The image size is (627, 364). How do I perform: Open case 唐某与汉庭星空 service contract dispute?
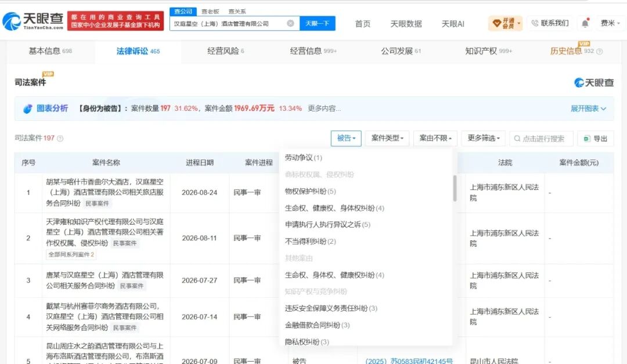pos(105,280)
